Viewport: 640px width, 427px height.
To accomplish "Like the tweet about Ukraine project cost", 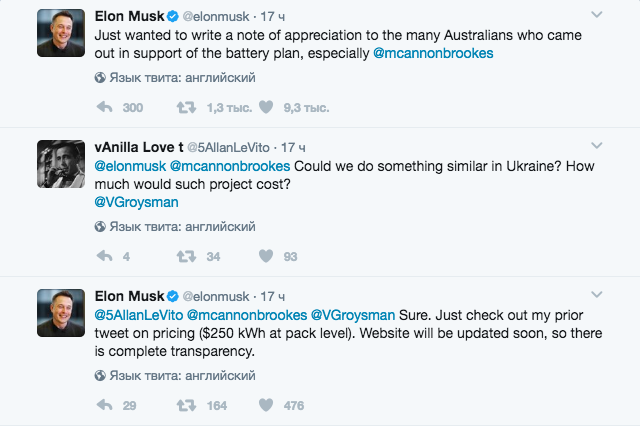I will pos(265,256).
